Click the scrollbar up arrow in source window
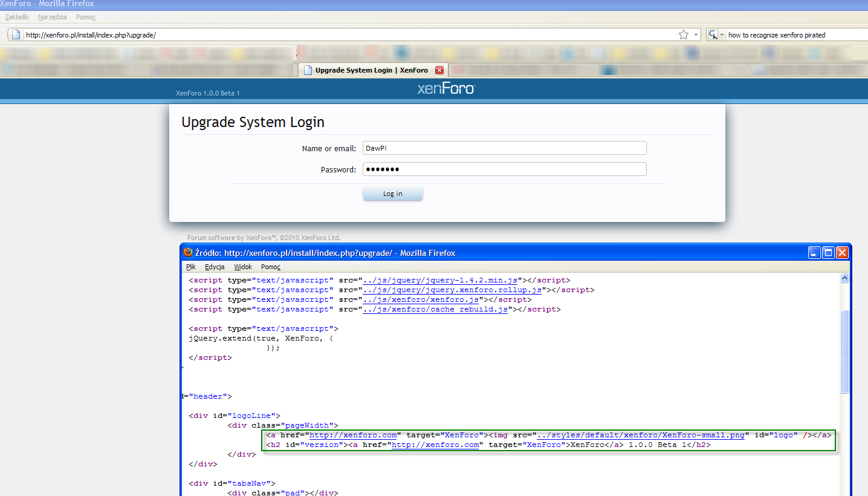The height and width of the screenshot is (496, 868). [844, 278]
